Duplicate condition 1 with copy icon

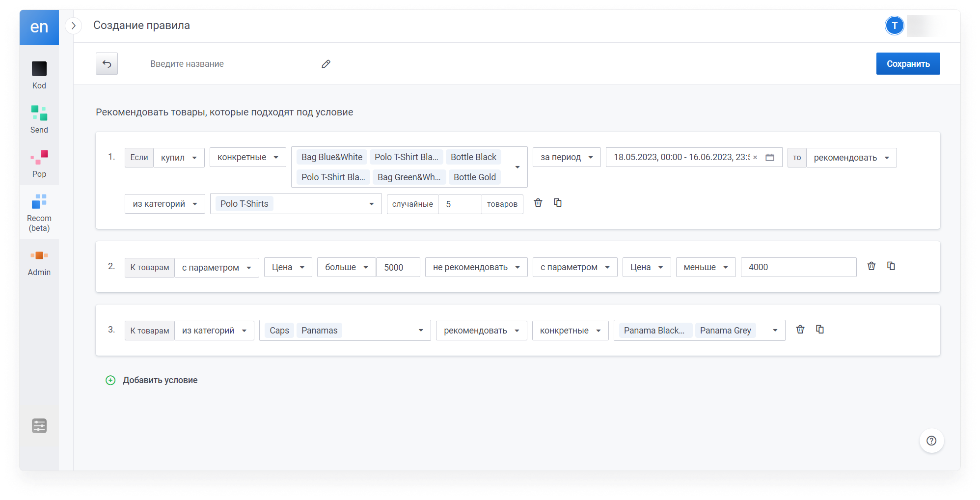[x=558, y=202]
